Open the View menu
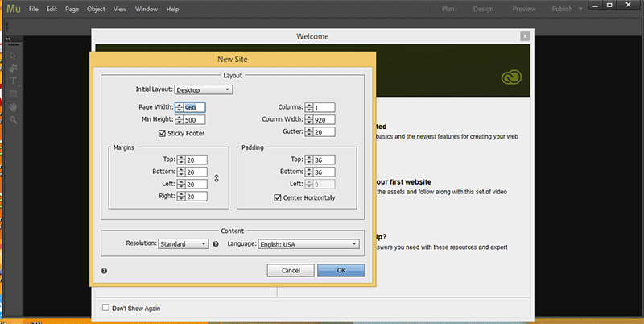 pos(120,9)
